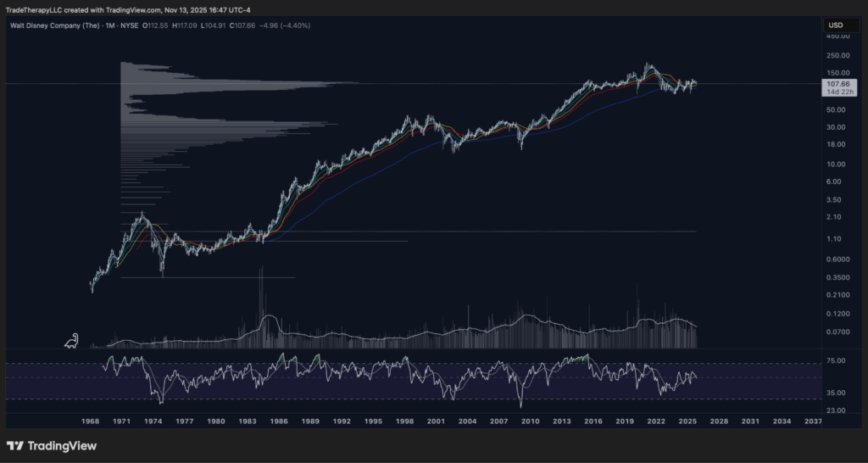868x463 pixels.
Task: Select the 2025 label on time axis
Action: (x=687, y=421)
